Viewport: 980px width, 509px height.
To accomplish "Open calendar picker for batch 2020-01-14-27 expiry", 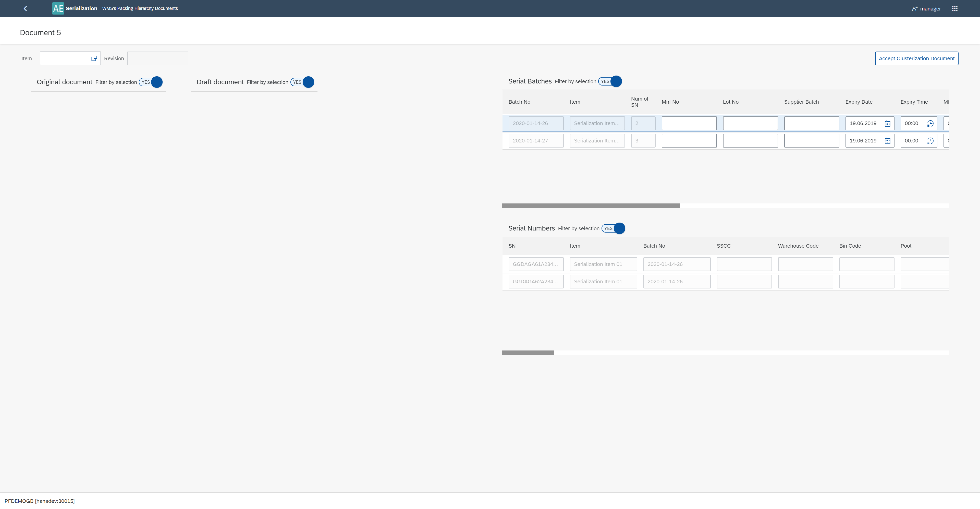I will 887,141.
